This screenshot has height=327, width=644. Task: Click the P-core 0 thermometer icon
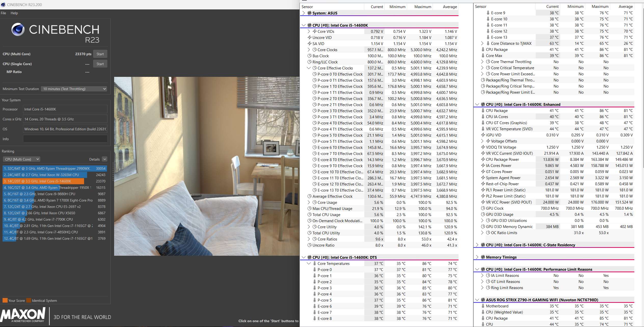315,269
